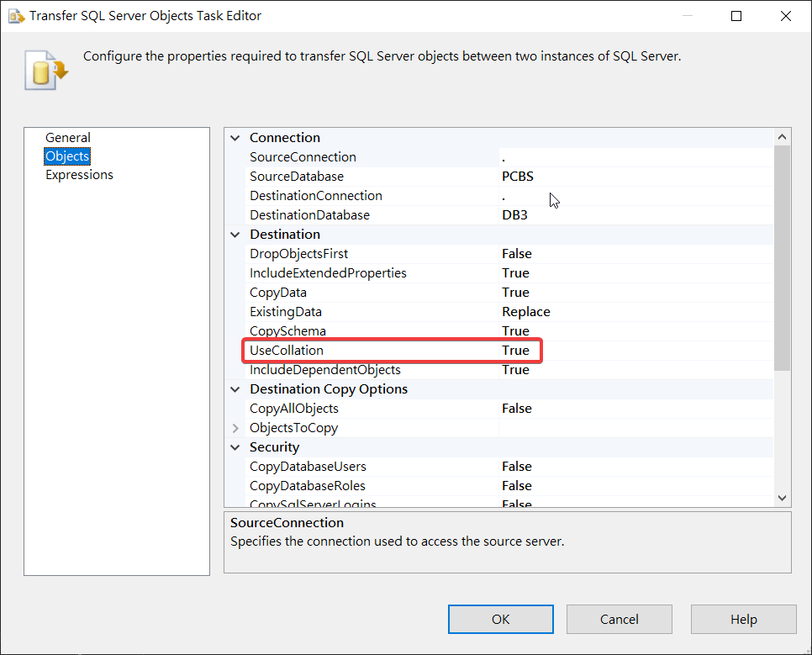
Task: Open the General page
Action: [x=68, y=138]
